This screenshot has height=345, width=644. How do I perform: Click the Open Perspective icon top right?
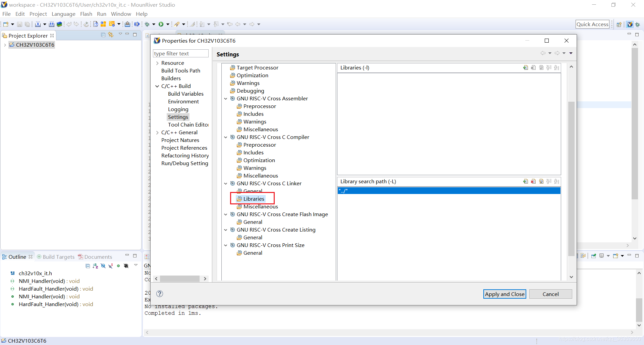click(619, 24)
